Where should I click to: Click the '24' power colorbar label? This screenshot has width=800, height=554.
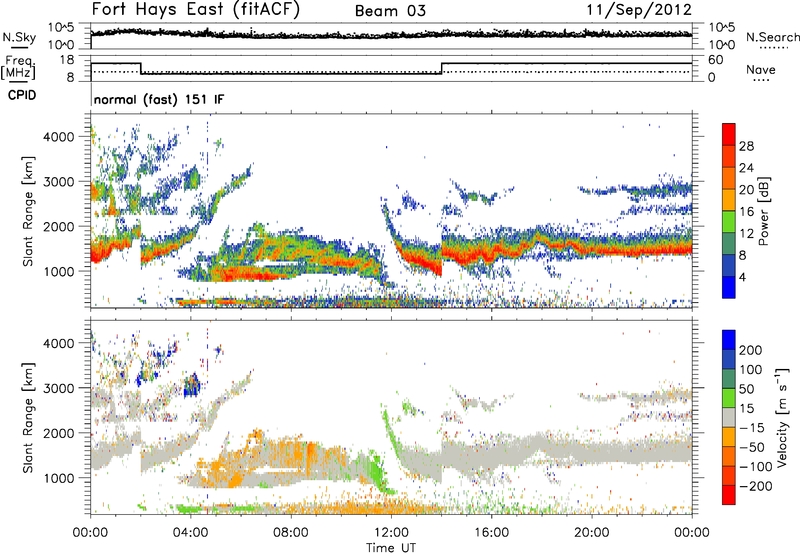tap(746, 168)
